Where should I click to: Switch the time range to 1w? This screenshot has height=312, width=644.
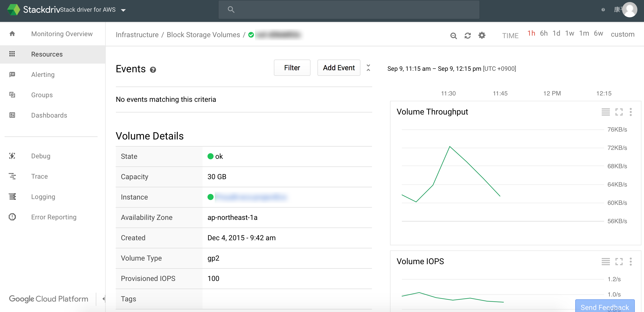569,33
